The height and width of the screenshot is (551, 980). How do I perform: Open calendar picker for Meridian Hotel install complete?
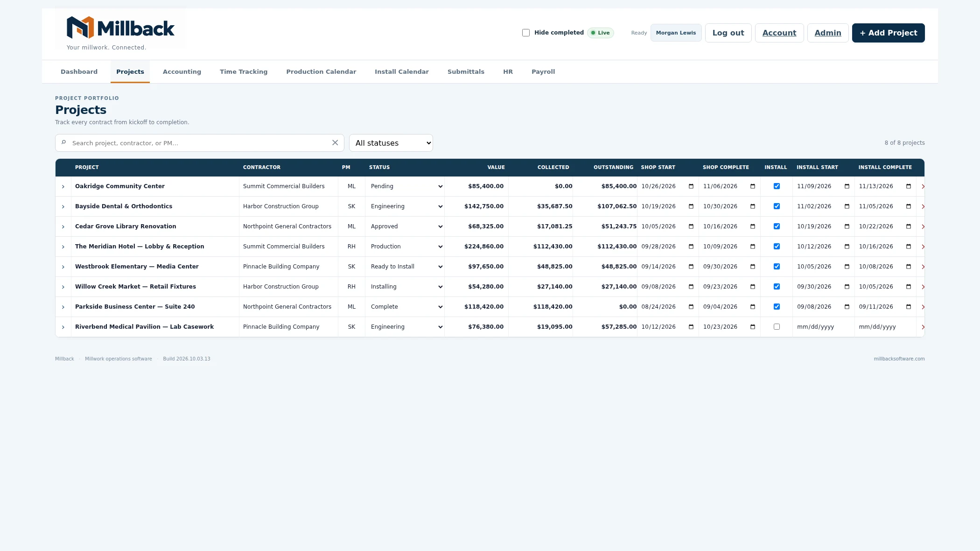coord(909,247)
